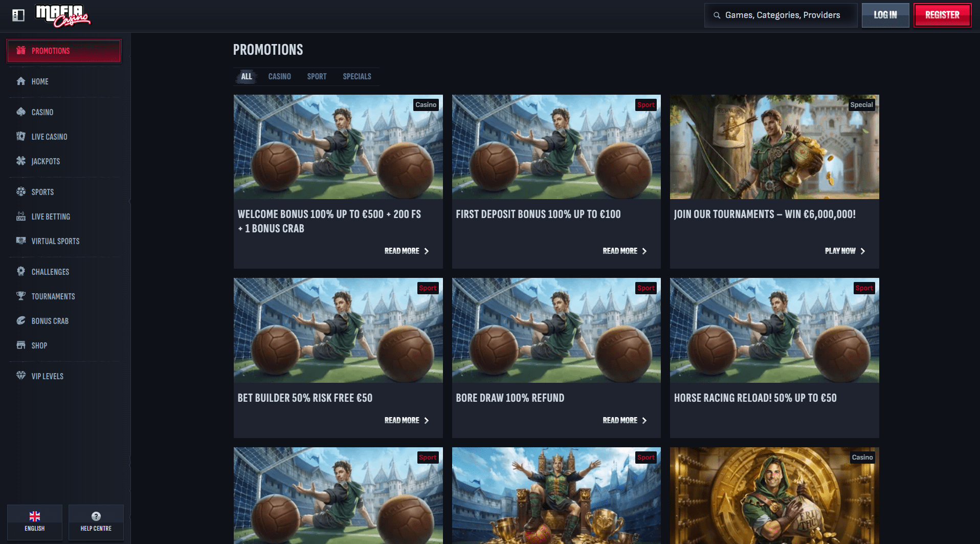
Task: Click Play Now on tournaments card
Action: [x=845, y=251]
